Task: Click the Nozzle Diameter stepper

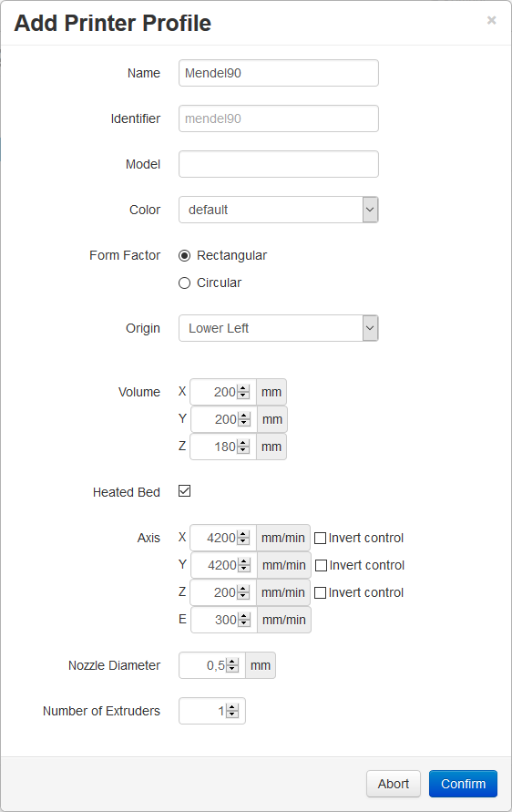Action: tap(232, 665)
